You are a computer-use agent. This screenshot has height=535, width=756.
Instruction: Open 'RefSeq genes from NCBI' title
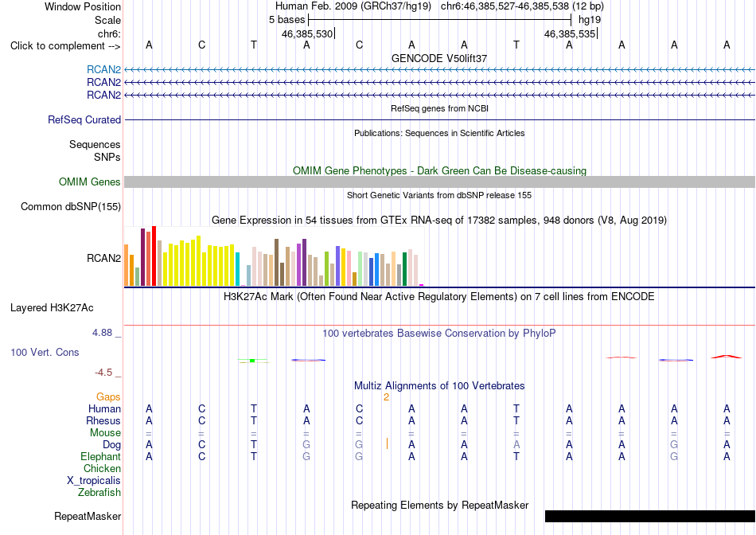point(439,108)
